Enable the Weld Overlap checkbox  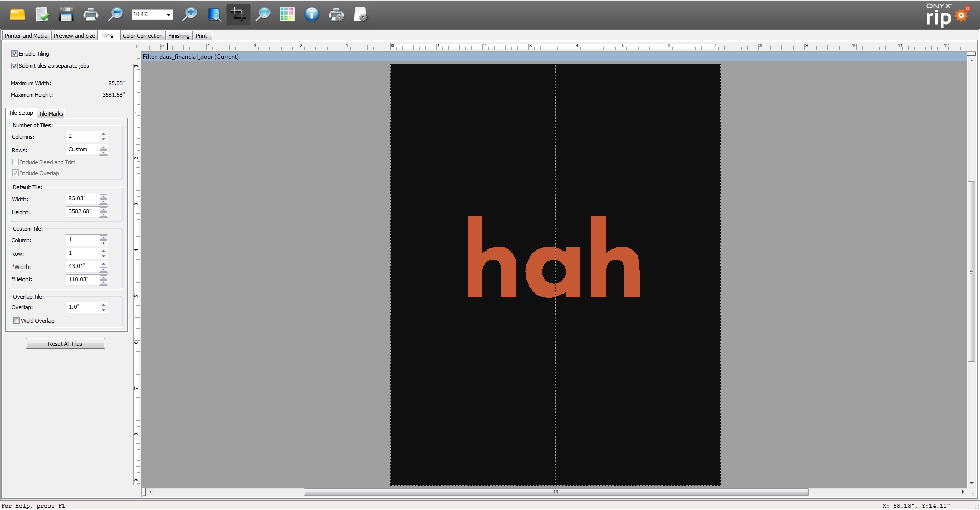point(17,321)
